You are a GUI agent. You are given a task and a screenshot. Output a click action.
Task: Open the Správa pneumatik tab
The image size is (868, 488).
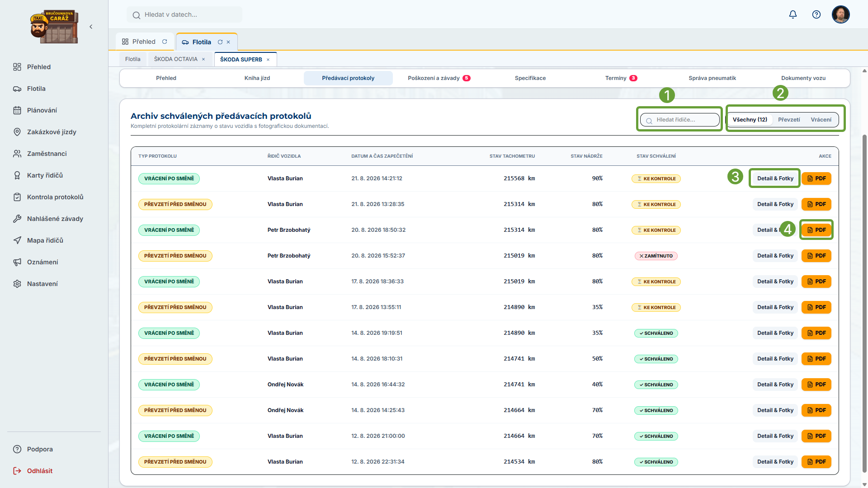712,78
